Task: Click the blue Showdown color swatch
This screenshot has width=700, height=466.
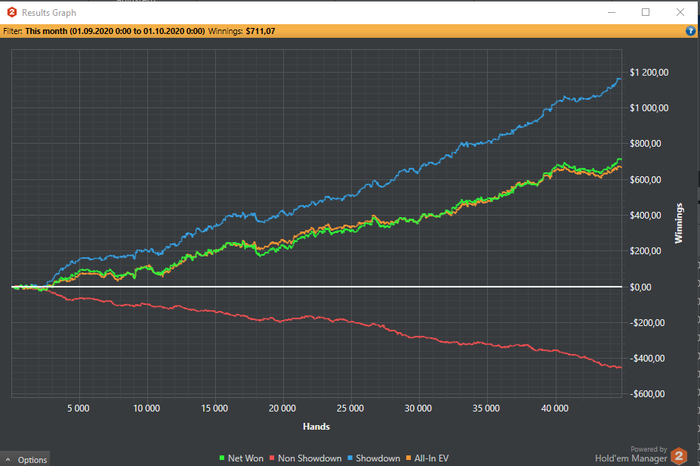Action: pyautogui.click(x=350, y=458)
